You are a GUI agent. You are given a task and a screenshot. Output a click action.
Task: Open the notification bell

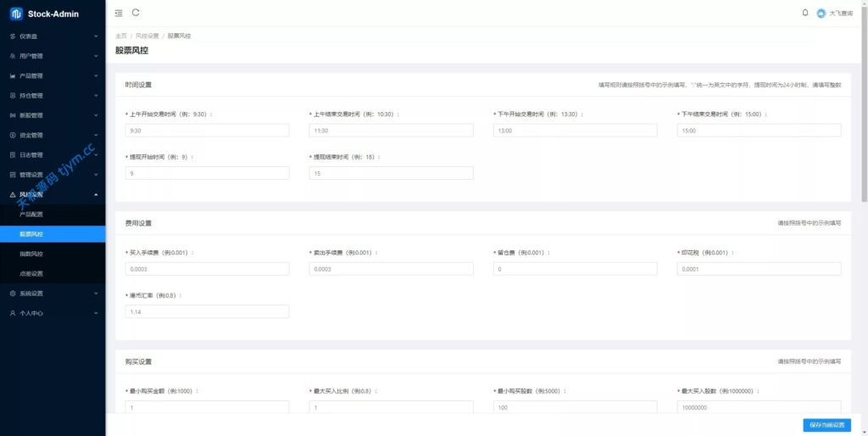pyautogui.click(x=804, y=13)
